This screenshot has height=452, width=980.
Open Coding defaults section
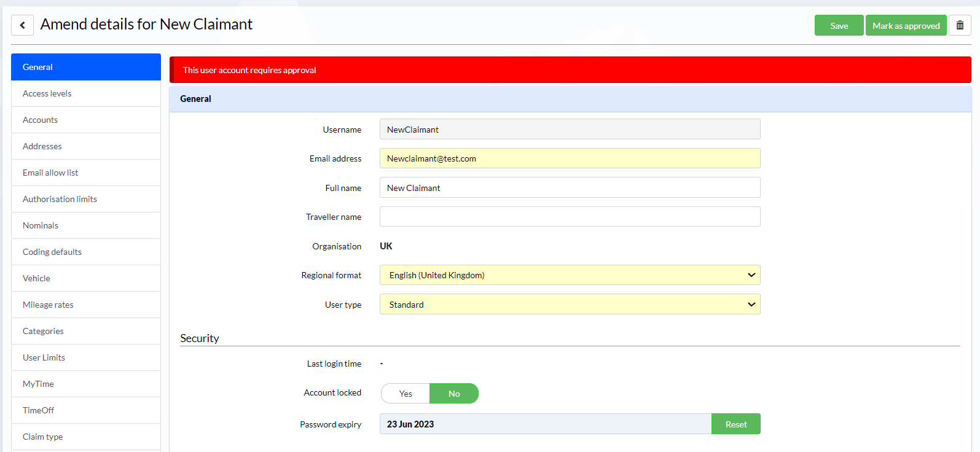(86, 252)
